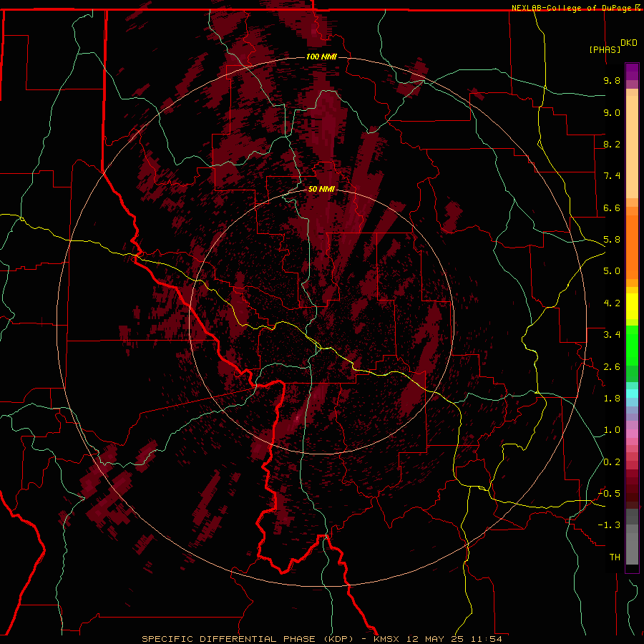
Task: Click the 50 NMI range ring label
Action: (321, 189)
